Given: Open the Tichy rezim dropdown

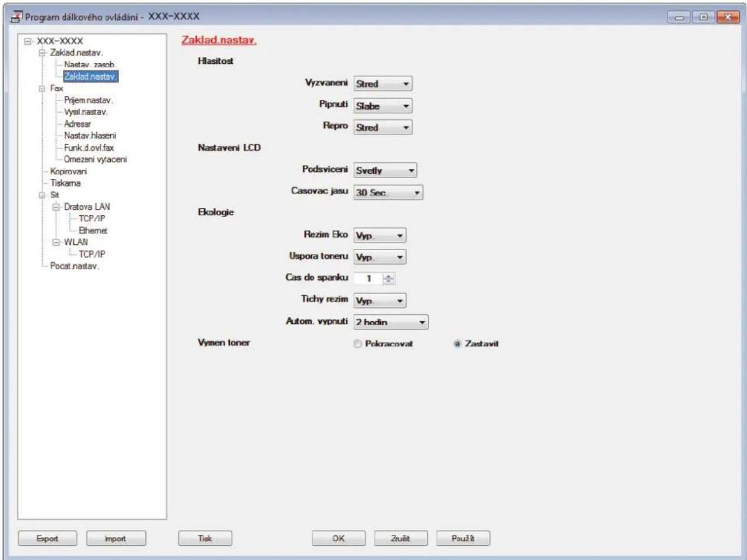Looking at the screenshot, I should coord(380,301).
